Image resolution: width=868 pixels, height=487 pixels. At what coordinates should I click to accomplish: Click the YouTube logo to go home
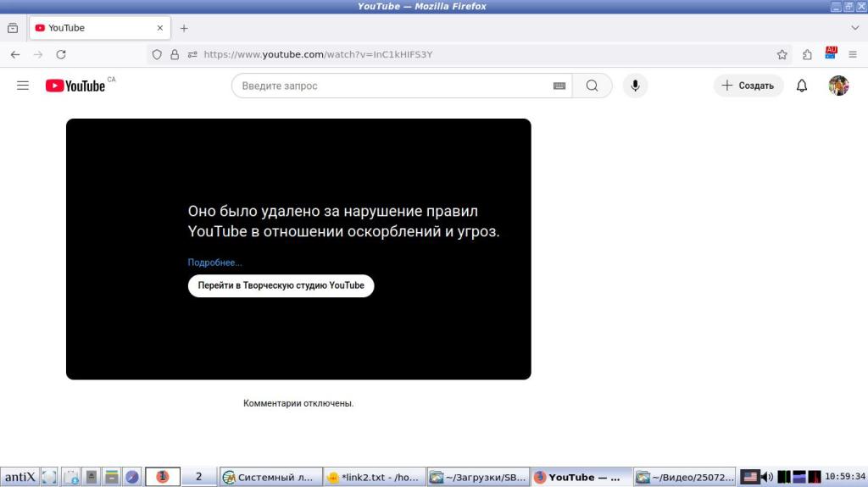coord(75,86)
